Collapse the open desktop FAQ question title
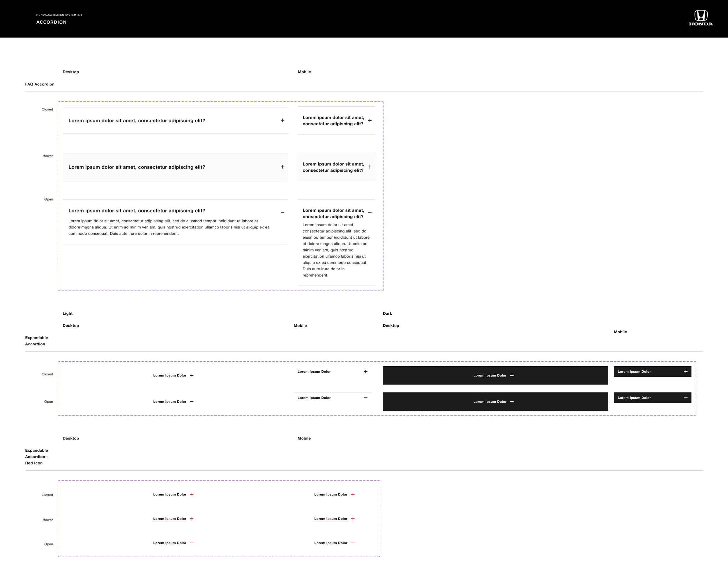Screen dimensions: 728x577 [137, 210]
